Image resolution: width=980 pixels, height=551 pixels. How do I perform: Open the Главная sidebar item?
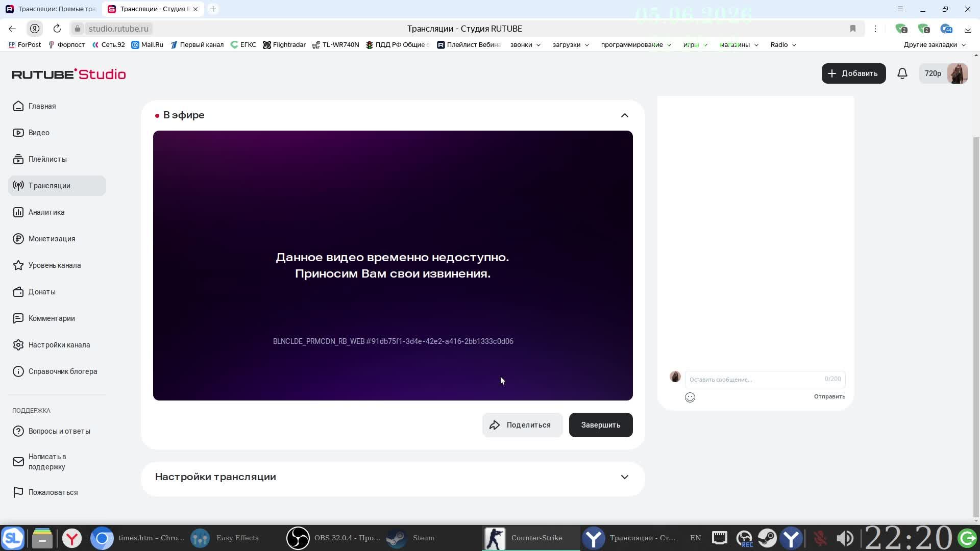pos(57,106)
